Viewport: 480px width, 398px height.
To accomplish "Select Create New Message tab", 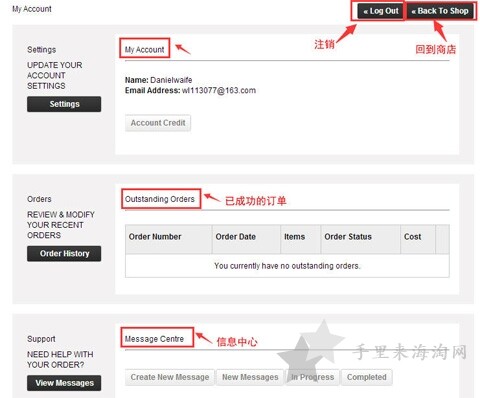I will click(x=170, y=377).
